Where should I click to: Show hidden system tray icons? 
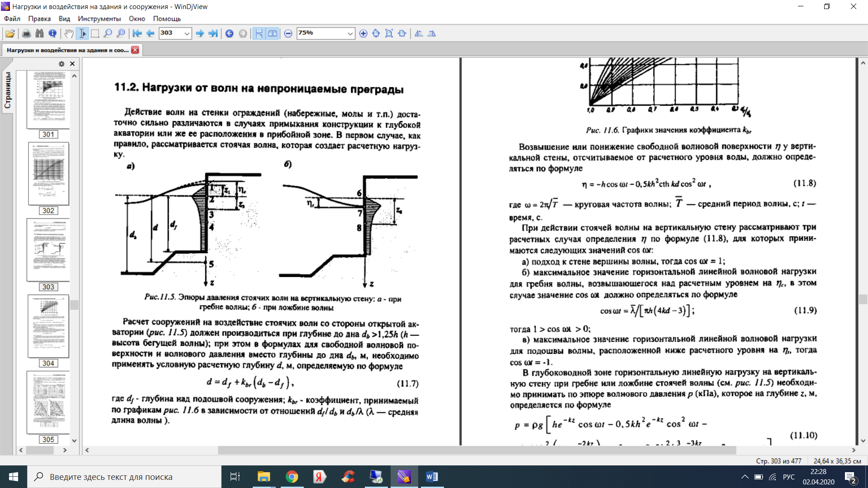tap(745, 477)
